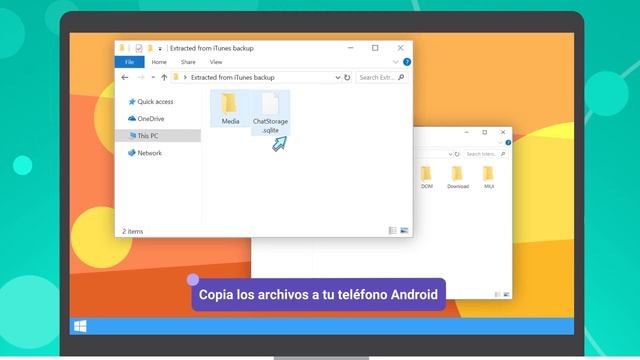Select the DCIM folder in the back window
Viewport: 640px width, 360px height.
point(427,178)
